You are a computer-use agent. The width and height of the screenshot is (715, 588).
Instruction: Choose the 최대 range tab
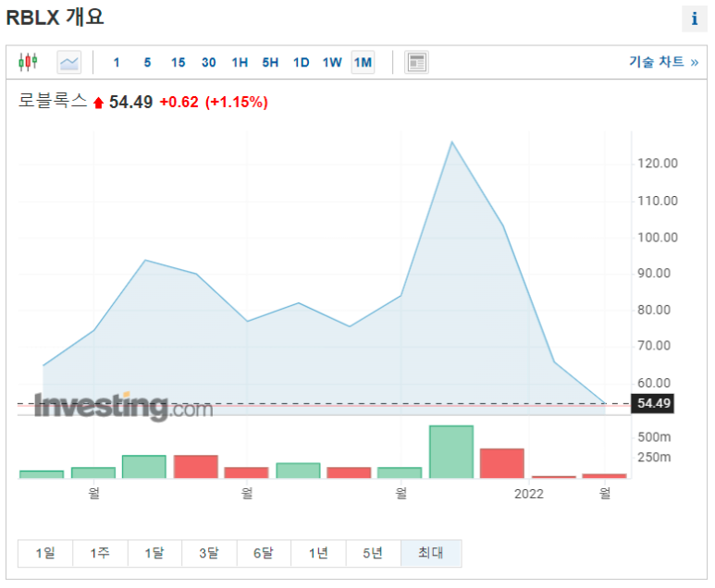tap(431, 553)
